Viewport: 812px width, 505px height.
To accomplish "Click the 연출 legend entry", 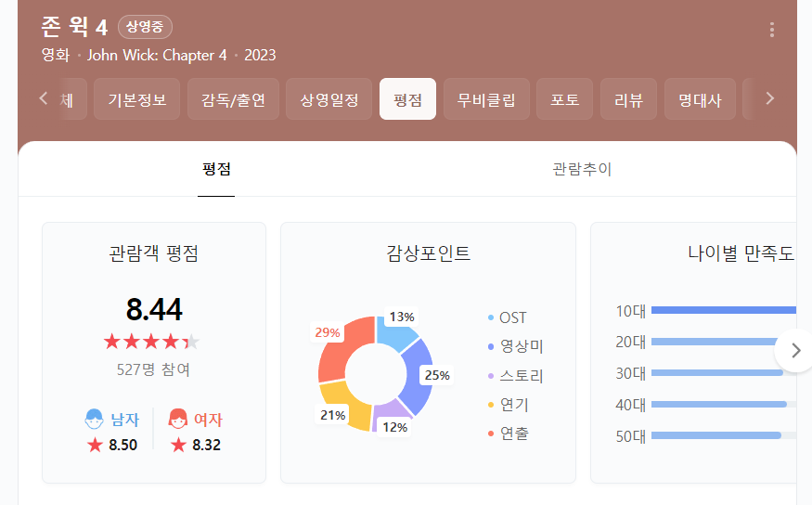I will tap(508, 434).
